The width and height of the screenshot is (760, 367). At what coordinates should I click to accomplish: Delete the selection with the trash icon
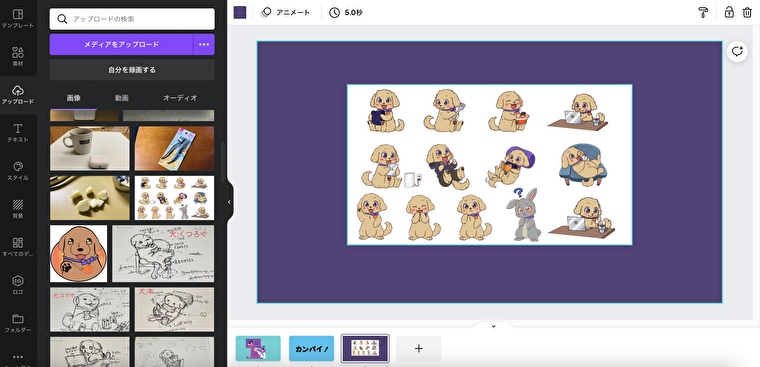coord(747,13)
